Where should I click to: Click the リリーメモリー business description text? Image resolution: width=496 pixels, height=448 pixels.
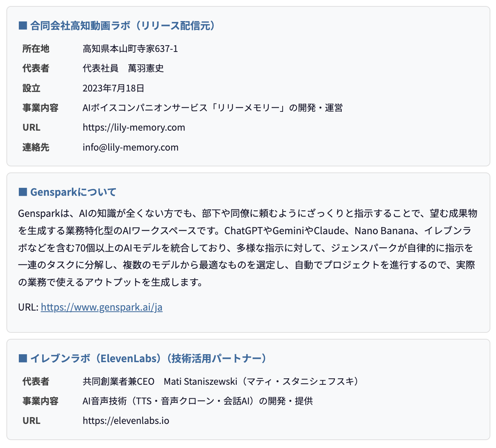[213, 108]
